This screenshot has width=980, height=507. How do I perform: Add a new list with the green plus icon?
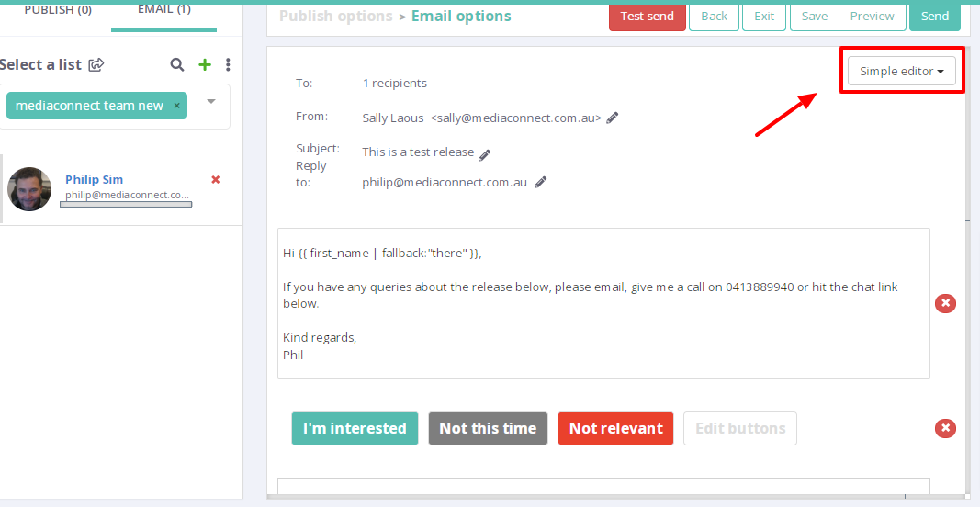pos(205,64)
